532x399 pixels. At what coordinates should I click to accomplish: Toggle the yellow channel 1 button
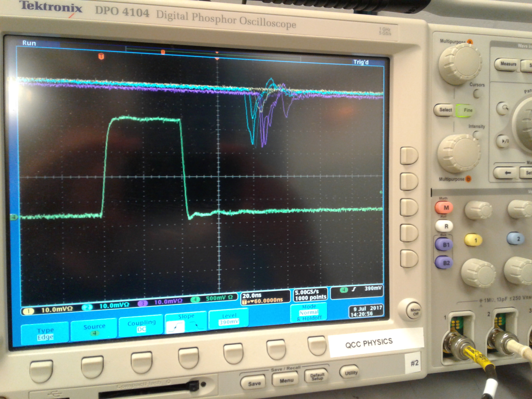474,240
